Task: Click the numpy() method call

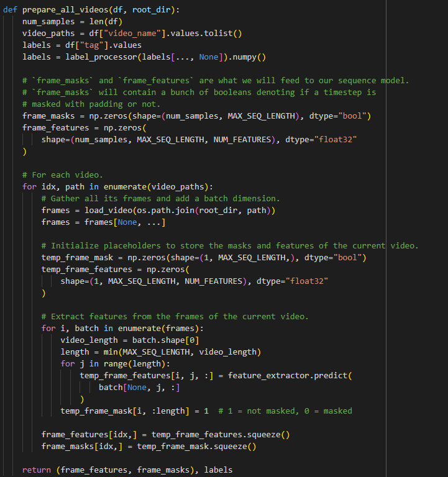Action: 247,57
